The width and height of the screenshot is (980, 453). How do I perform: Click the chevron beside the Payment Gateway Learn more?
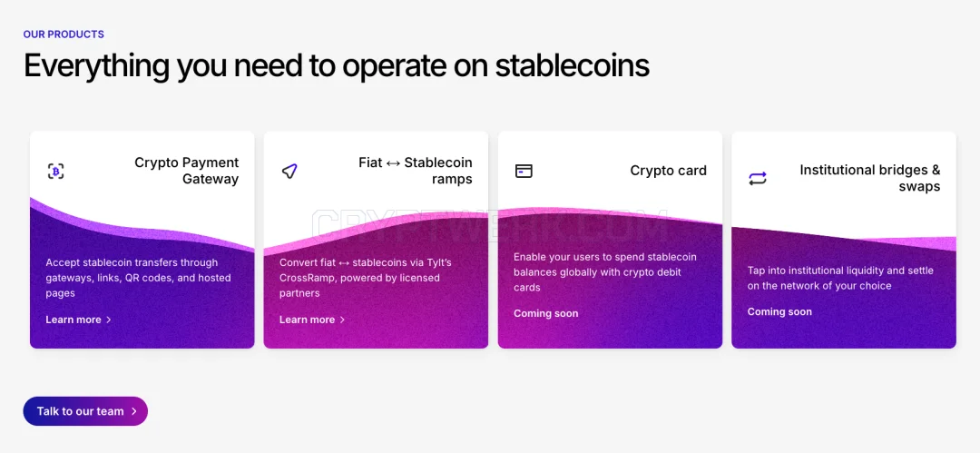coord(109,320)
